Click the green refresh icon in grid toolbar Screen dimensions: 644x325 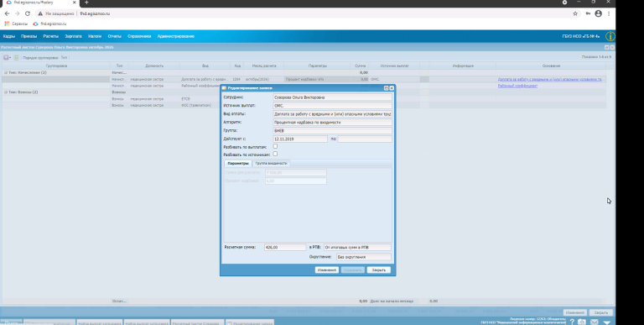coord(17,58)
